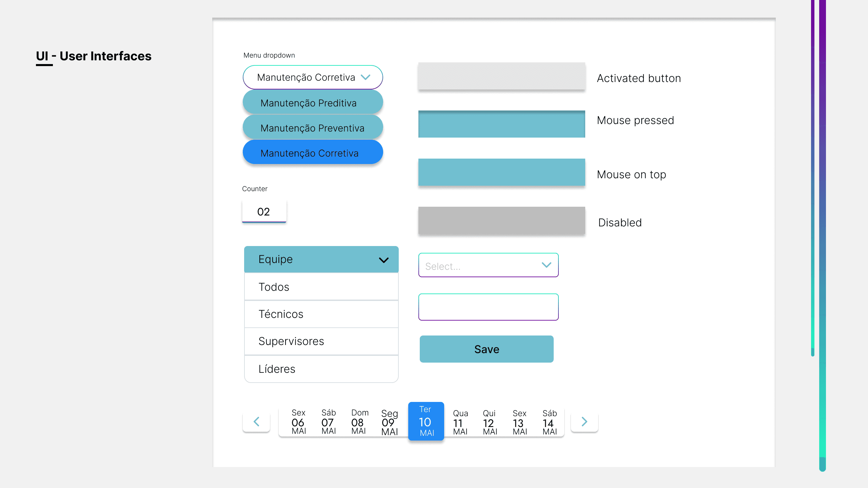The width and height of the screenshot is (868, 488).
Task: Open the Select... combo box
Action: (488, 265)
